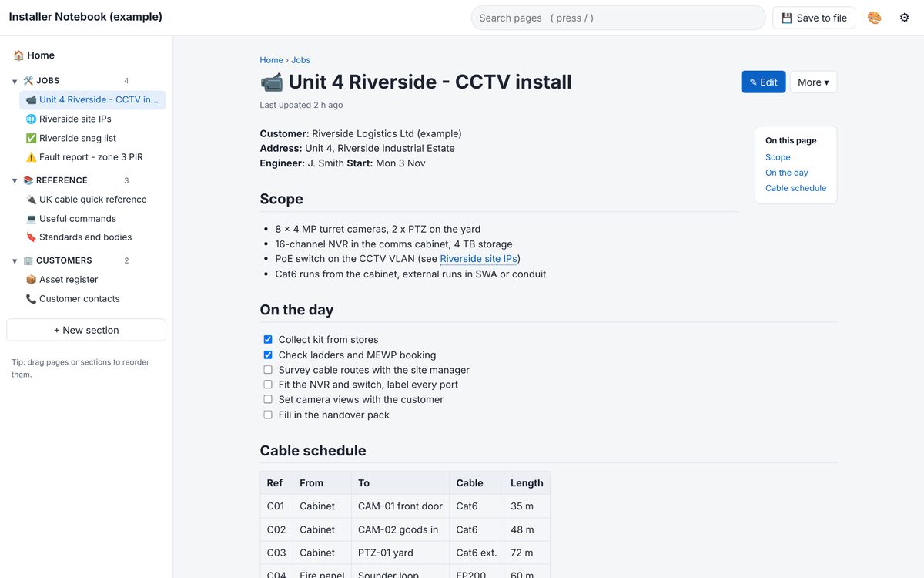This screenshot has height=578, width=924.
Task: Collapse the REFERENCE section arrow
Action: click(x=15, y=181)
